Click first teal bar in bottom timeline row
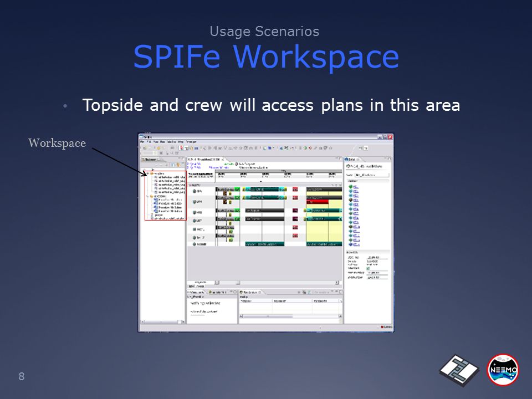Screen dimensions: 532x399 (x=265, y=244)
